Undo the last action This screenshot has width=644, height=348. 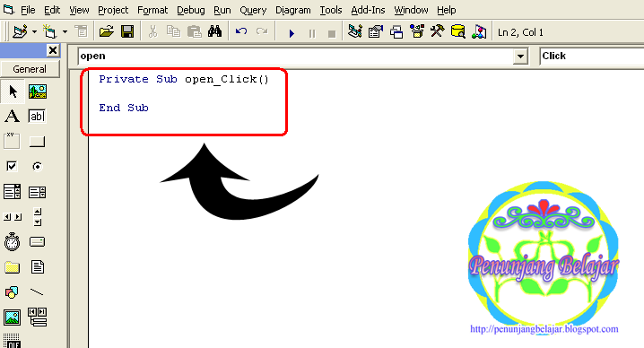(241, 31)
